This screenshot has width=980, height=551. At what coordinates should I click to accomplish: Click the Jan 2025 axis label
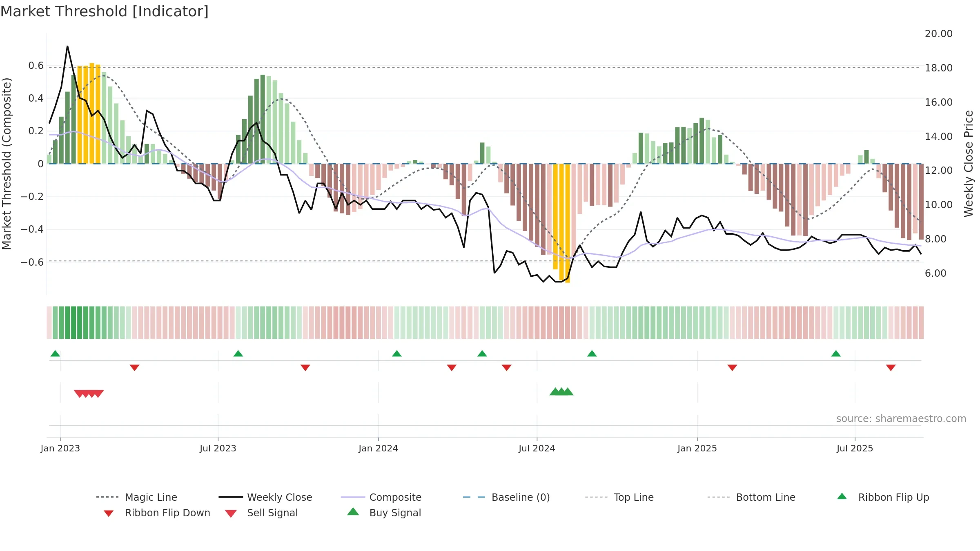tap(697, 448)
